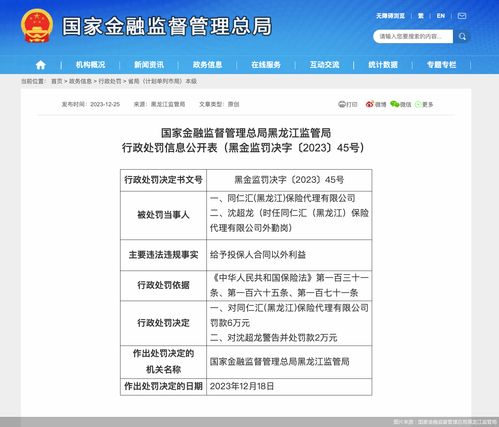
Task: Click the 同仁汇(黑龙江)保险代理有限公司 party line
Action: (283, 198)
